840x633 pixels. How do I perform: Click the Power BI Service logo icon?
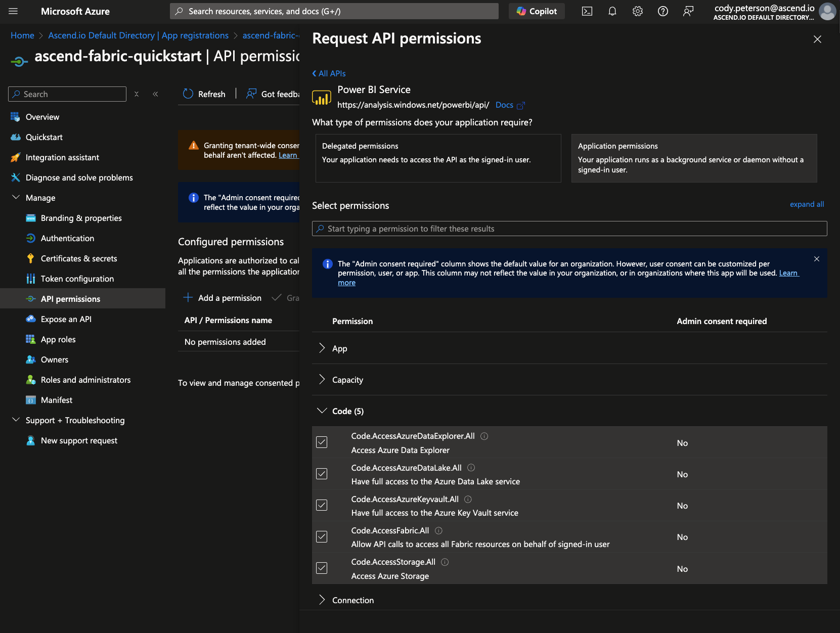point(322,97)
